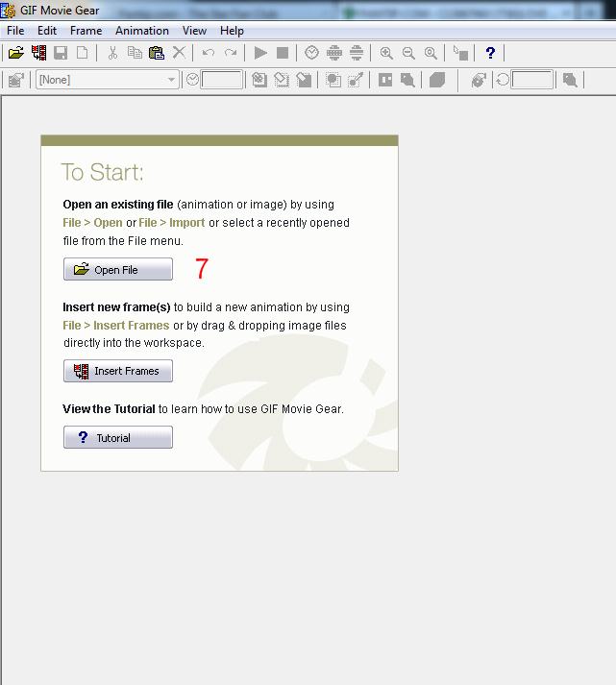Click the Open folder toolbar icon
Image resolution: width=616 pixels, height=685 pixels.
(x=16, y=53)
